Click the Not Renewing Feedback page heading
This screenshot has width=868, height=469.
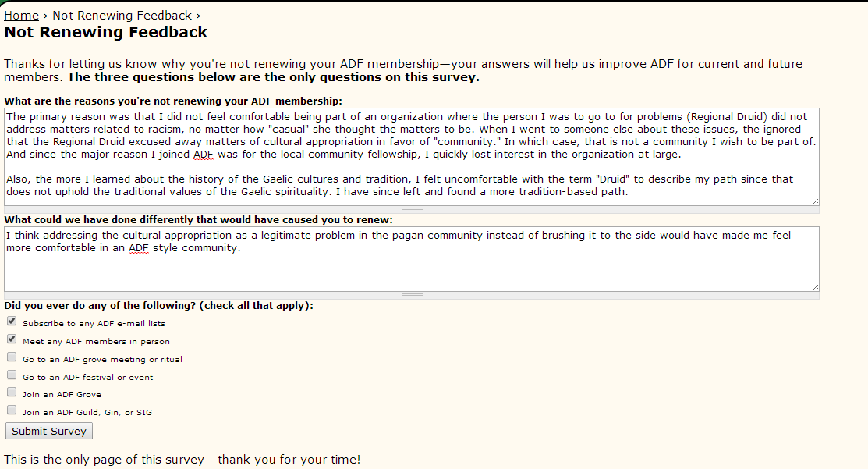pos(106,32)
